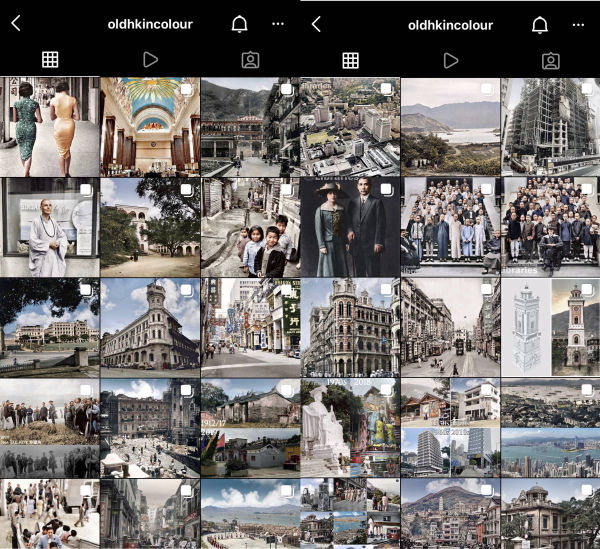Screen dimensions: 600x549
Task: Tap the oldhkincolour title on left screen
Action: (150, 24)
